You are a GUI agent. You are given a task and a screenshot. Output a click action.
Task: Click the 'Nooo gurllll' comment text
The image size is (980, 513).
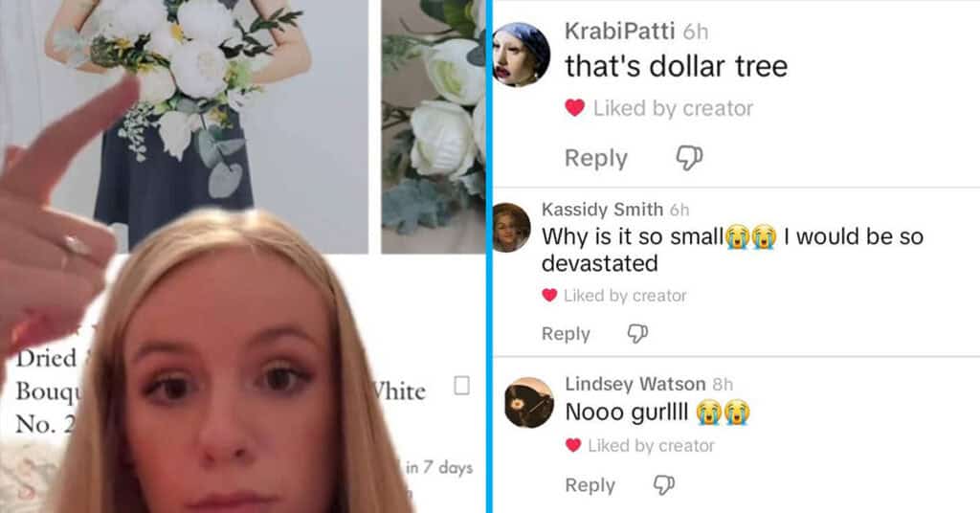click(657, 413)
